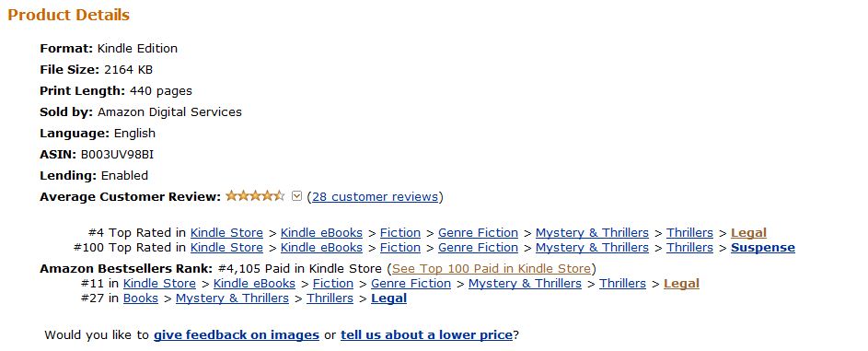868x351 pixels.
Task: Click Thrillers link in #100 Top Rated row
Action: (689, 248)
